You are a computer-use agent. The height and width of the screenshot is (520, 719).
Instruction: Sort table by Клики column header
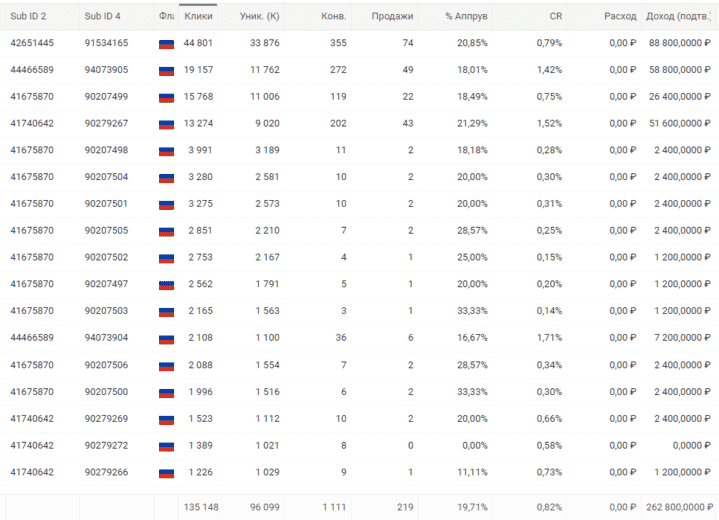pyautogui.click(x=198, y=16)
